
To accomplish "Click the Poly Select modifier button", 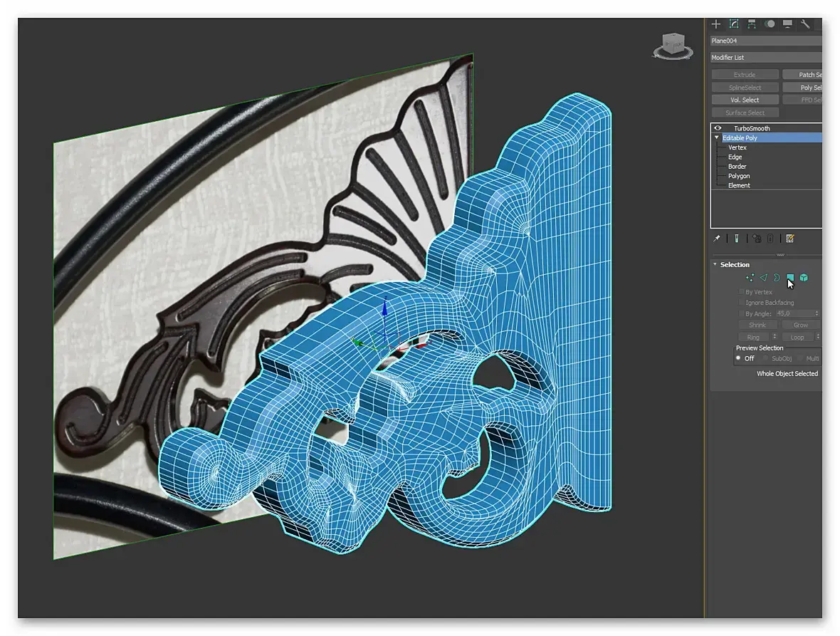I will (802, 88).
